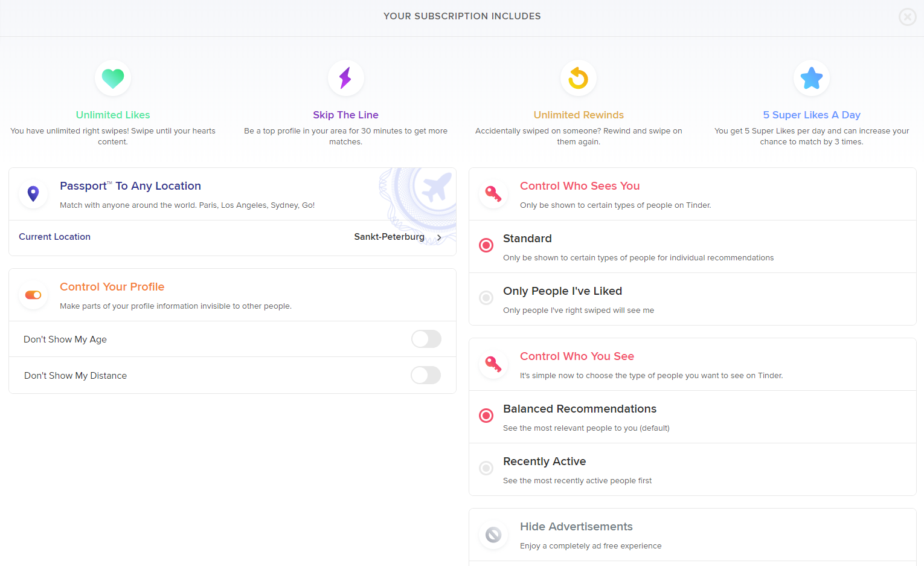Select the Standard visibility radio button
Viewport: 924px width, 566px height.
pos(486,245)
